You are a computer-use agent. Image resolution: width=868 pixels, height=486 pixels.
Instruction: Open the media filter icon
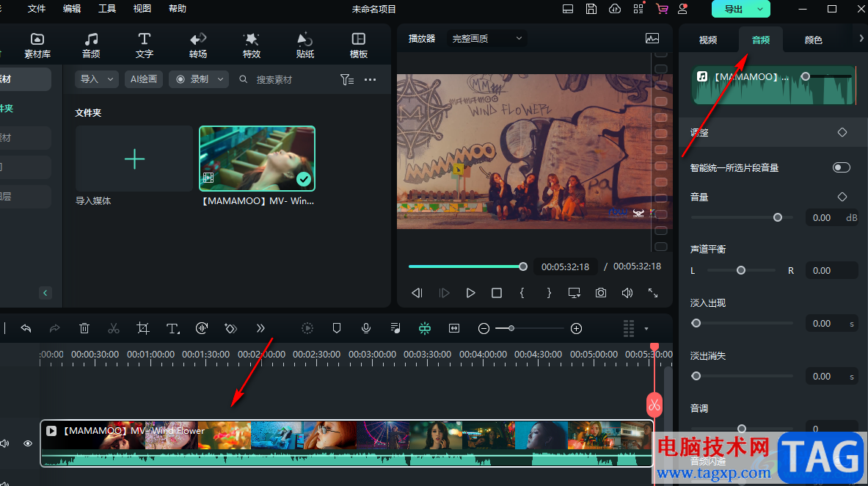[347, 80]
